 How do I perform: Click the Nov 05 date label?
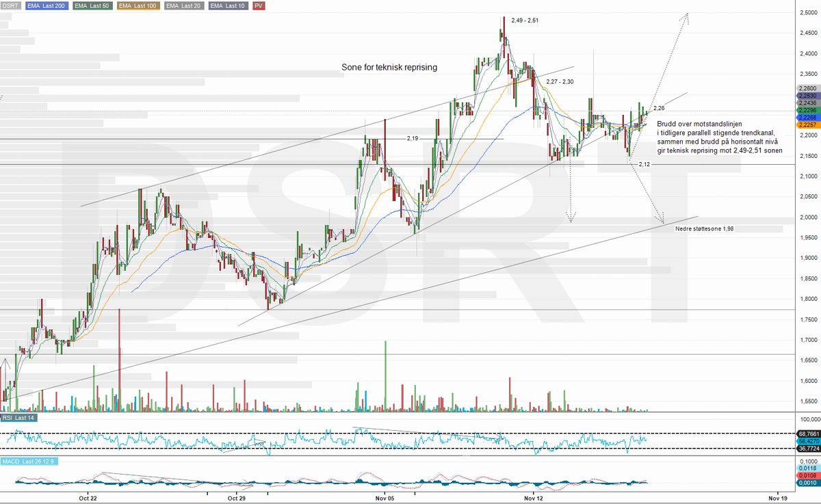[x=385, y=499]
